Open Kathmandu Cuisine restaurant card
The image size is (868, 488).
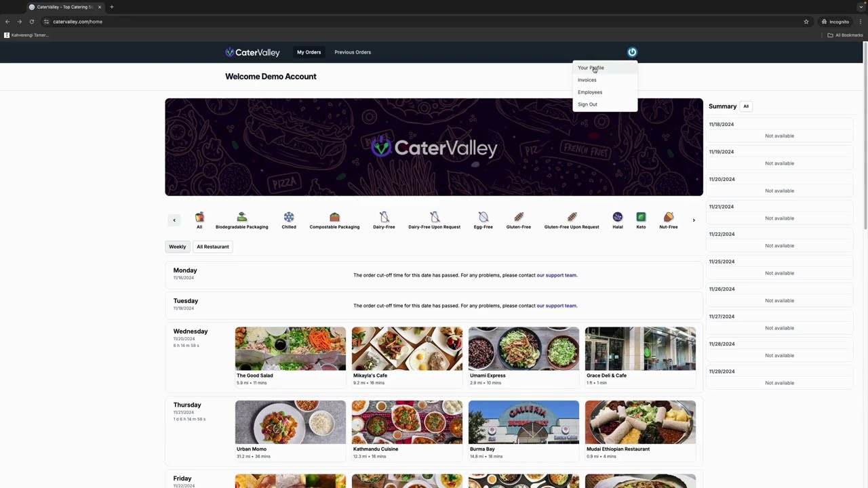[407, 430]
